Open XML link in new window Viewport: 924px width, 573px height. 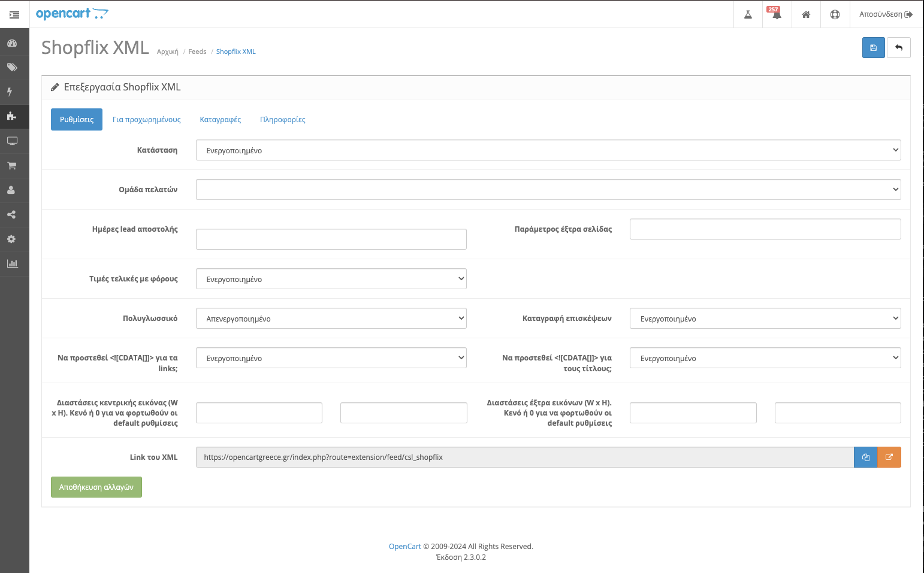pos(889,457)
